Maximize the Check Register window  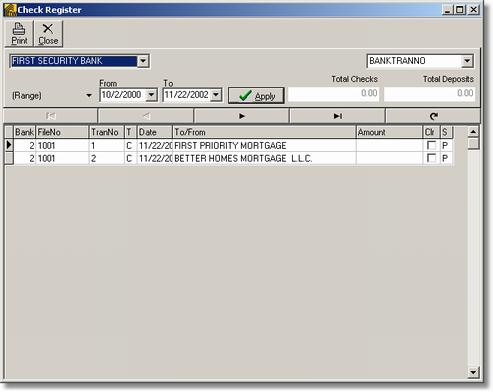(460, 10)
